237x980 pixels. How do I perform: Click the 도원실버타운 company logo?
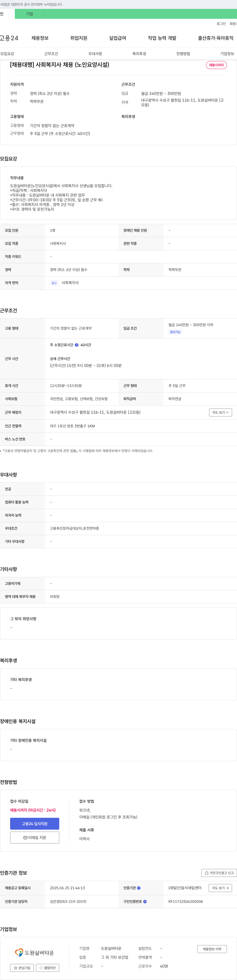point(35,953)
